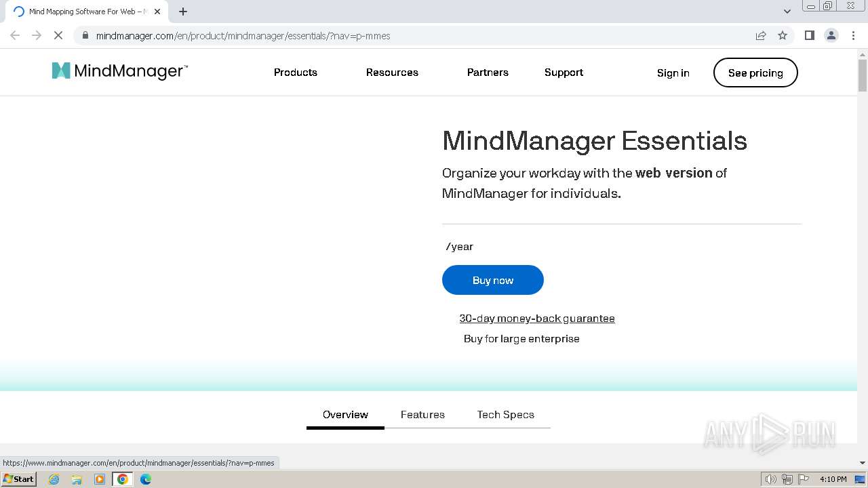The image size is (868, 488).
Task: Switch to the Tech Specs tab
Action: tap(505, 415)
